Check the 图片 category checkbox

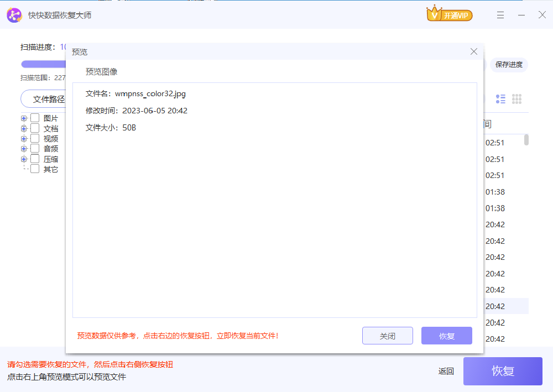34,118
